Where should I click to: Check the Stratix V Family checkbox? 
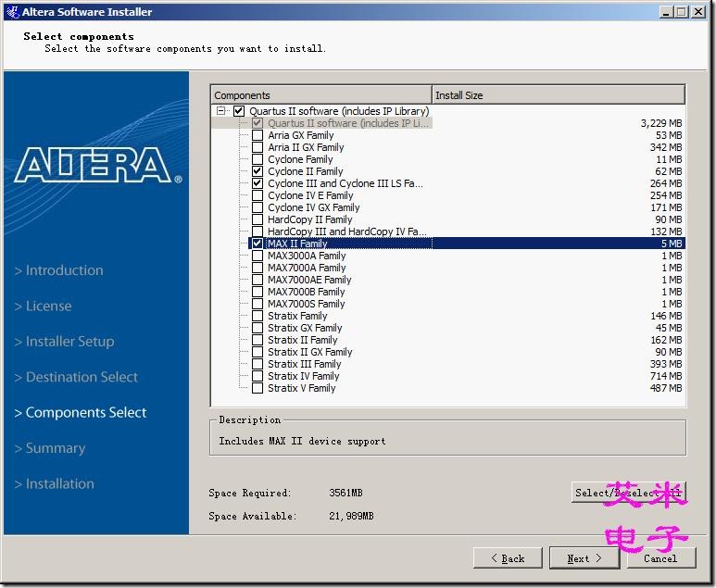[258, 388]
